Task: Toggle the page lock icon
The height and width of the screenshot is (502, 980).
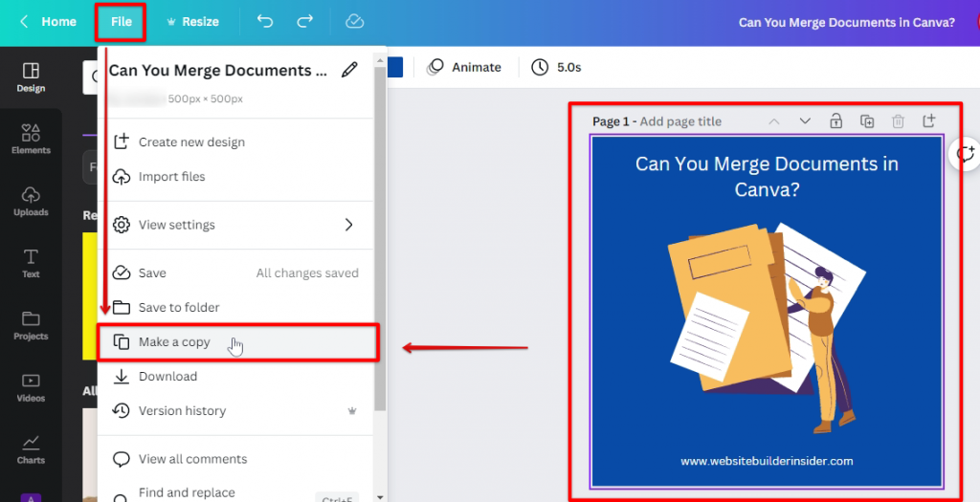Action: (835, 121)
